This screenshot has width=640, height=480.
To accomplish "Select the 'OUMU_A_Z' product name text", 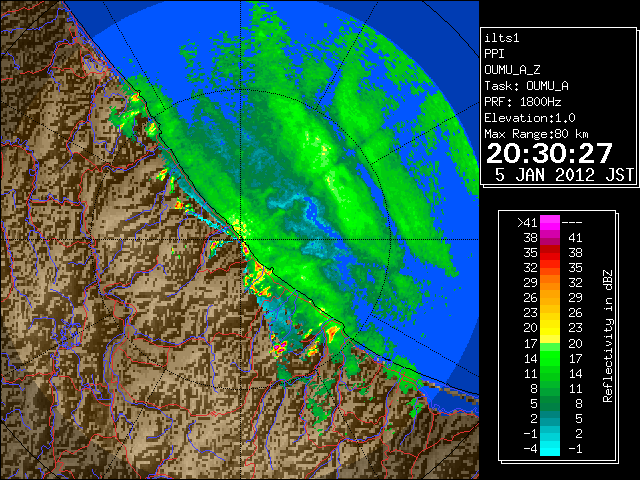I will point(512,70).
